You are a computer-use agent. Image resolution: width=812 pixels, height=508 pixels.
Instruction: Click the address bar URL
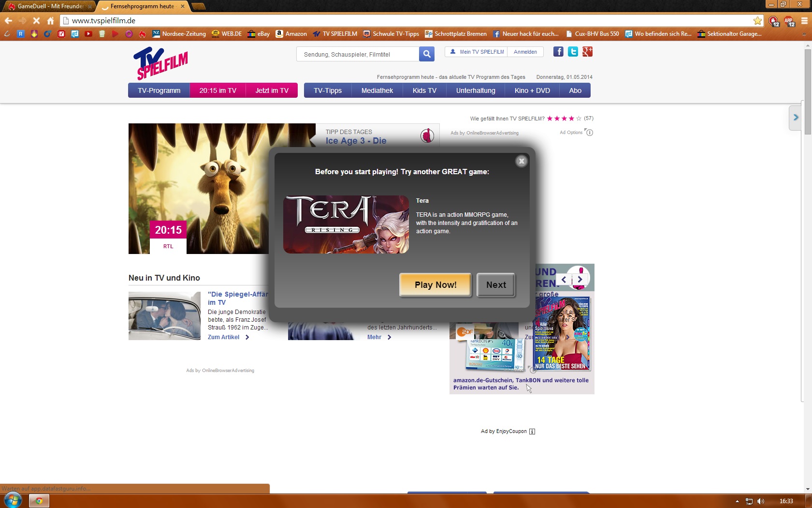click(x=103, y=20)
